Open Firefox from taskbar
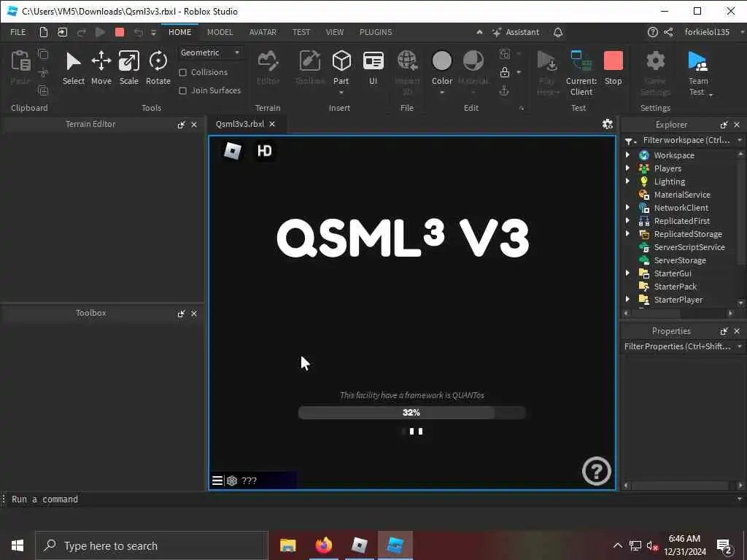Viewport: 747px width, 560px height. coord(323,545)
